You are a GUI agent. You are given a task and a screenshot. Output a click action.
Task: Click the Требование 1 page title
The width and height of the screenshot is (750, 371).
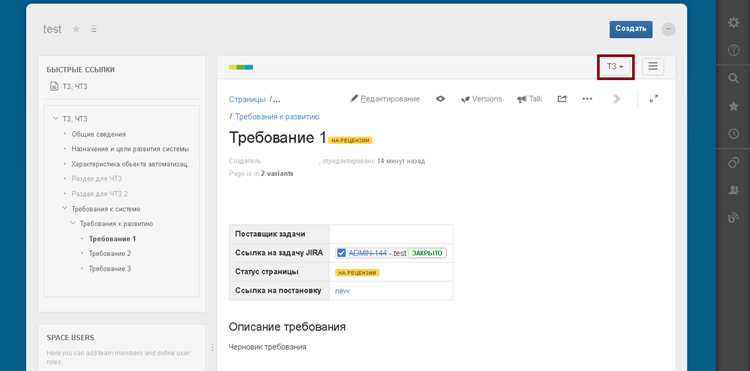tap(277, 138)
